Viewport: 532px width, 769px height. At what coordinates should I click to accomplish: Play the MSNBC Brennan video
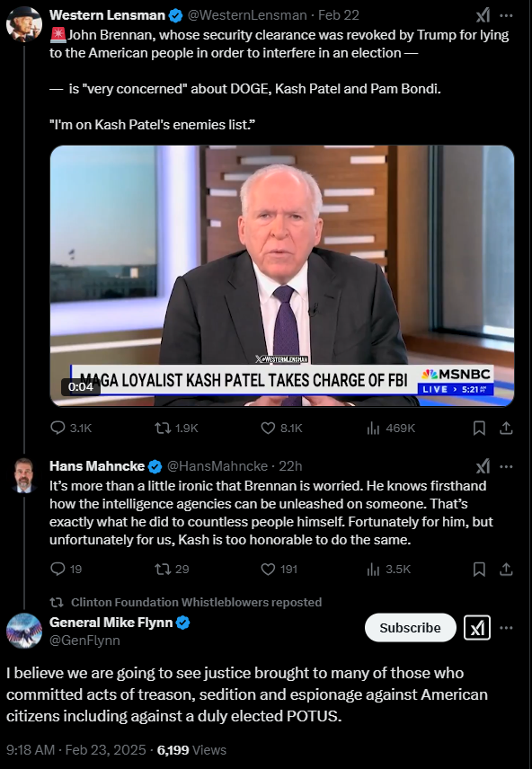[282, 276]
